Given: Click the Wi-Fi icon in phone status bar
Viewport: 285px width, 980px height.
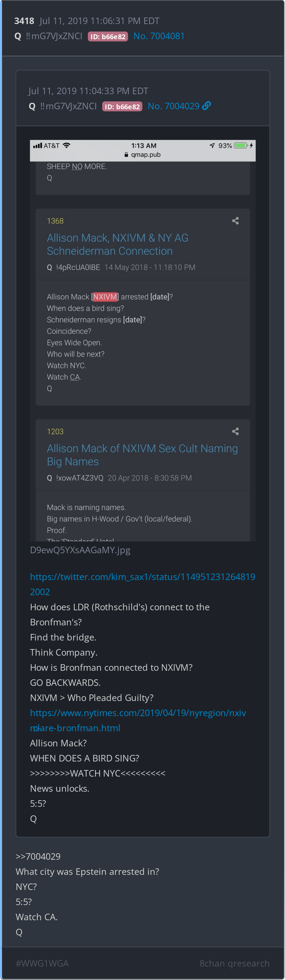Looking at the screenshot, I should tap(67, 145).
